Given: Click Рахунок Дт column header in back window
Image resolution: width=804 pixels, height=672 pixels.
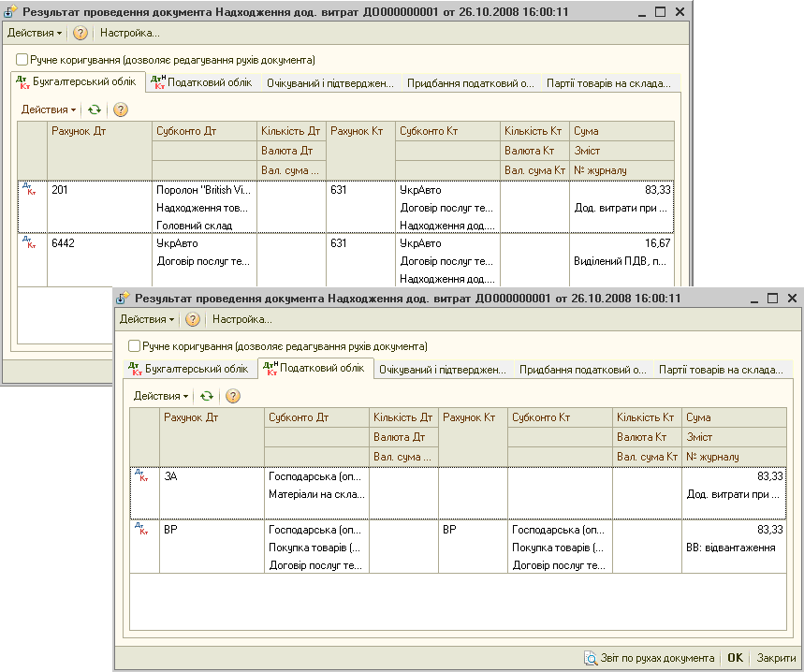Looking at the screenshot, I should tap(99, 151).
